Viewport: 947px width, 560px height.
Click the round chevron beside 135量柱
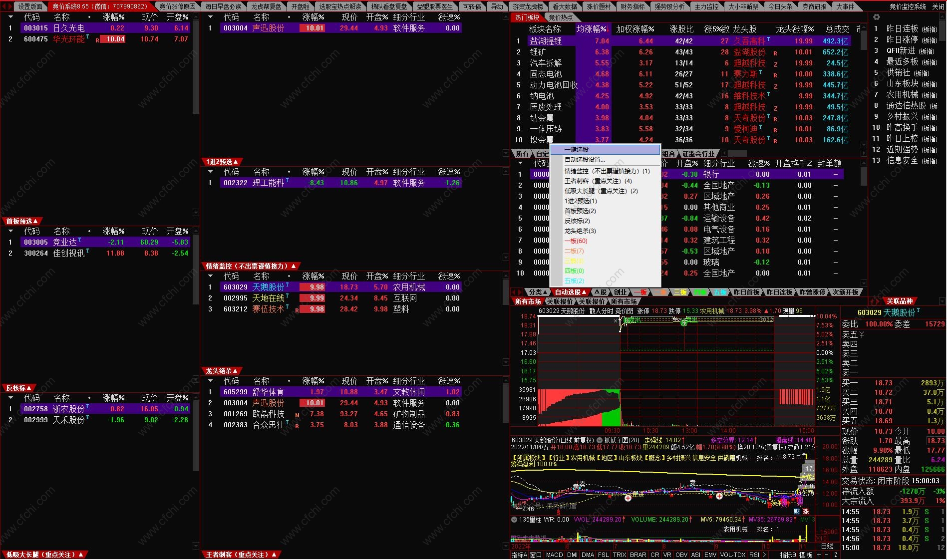point(514,520)
